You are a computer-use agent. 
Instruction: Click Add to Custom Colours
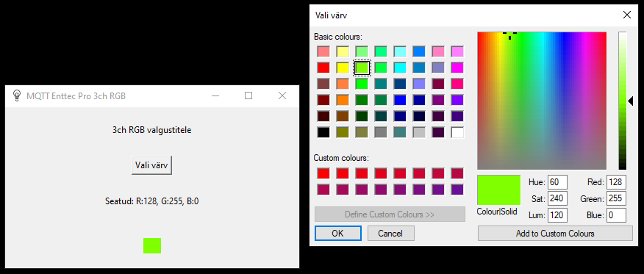click(x=555, y=234)
